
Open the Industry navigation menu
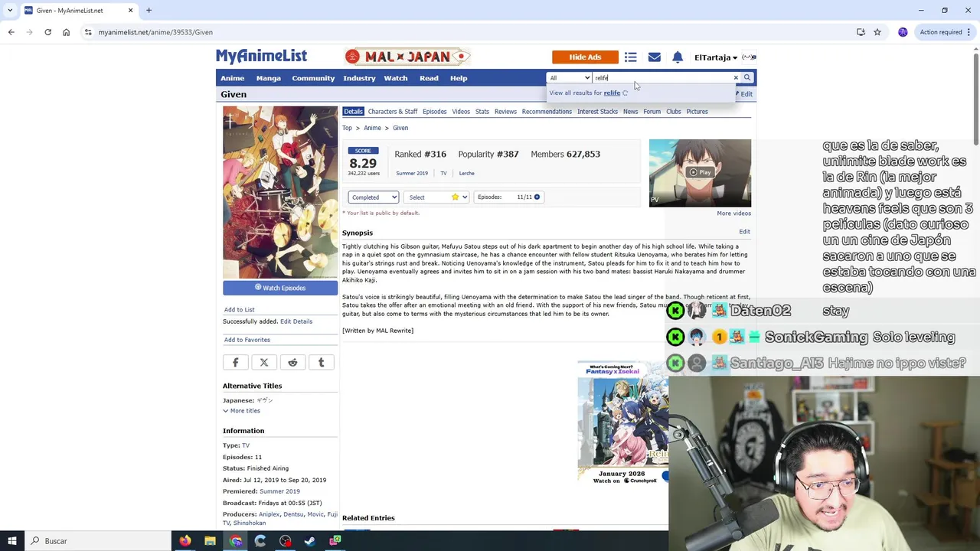(359, 78)
